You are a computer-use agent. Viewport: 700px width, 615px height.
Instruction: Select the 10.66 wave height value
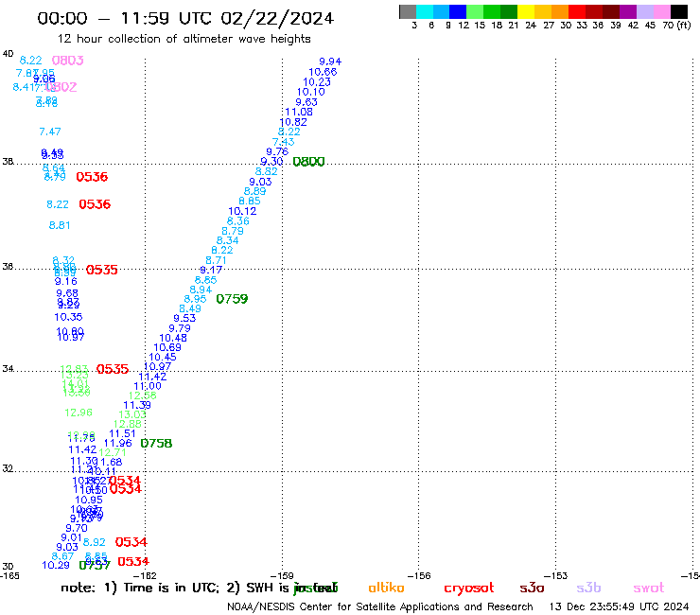323,72
